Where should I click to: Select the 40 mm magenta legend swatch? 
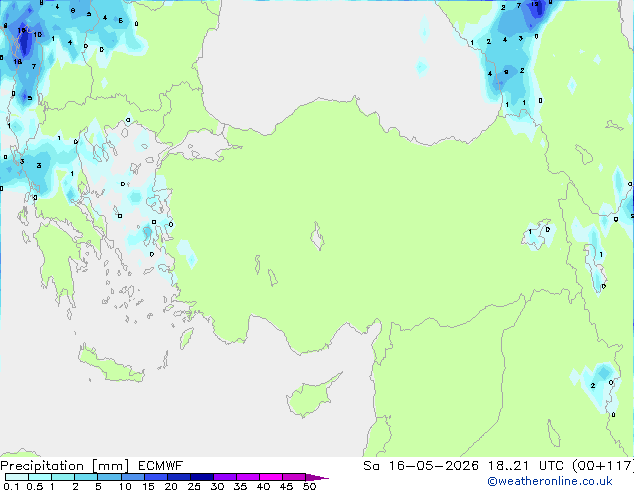(x=271, y=477)
